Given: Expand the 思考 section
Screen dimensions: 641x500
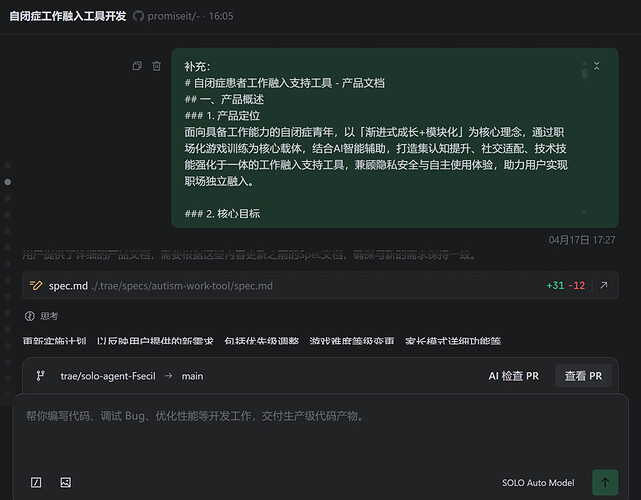Looking at the screenshot, I should pyautogui.click(x=41, y=316).
